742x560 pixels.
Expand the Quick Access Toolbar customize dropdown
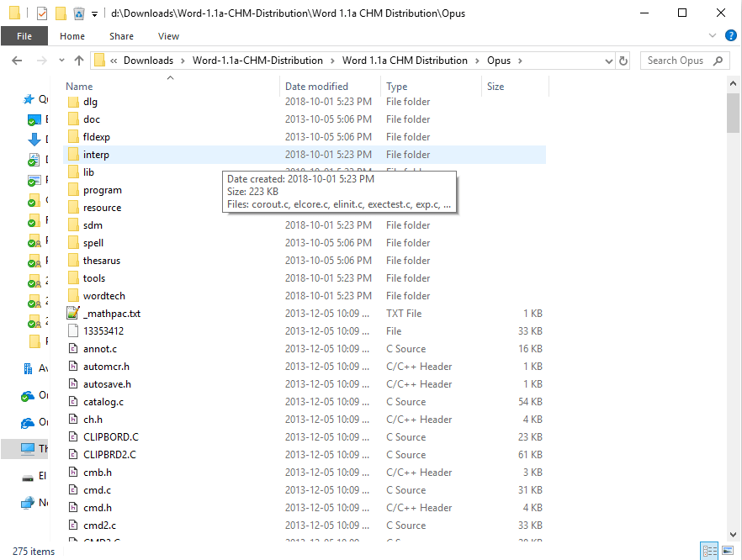coord(94,13)
